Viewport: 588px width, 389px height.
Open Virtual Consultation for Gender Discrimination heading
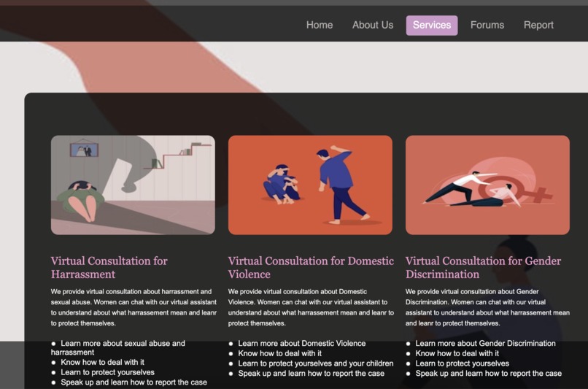pos(483,267)
